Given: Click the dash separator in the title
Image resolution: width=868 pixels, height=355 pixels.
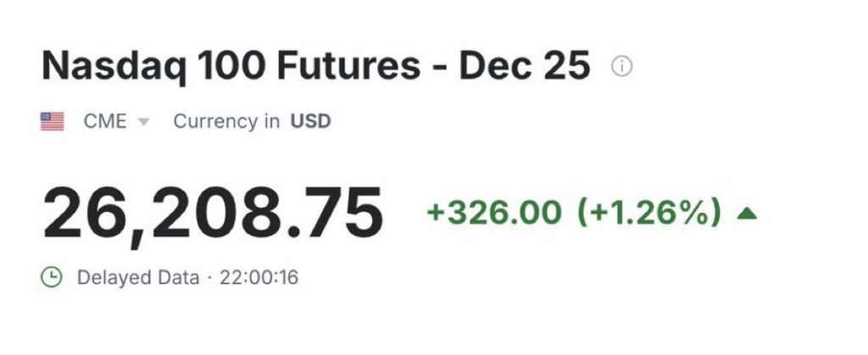Looking at the screenshot, I should tap(441, 68).
